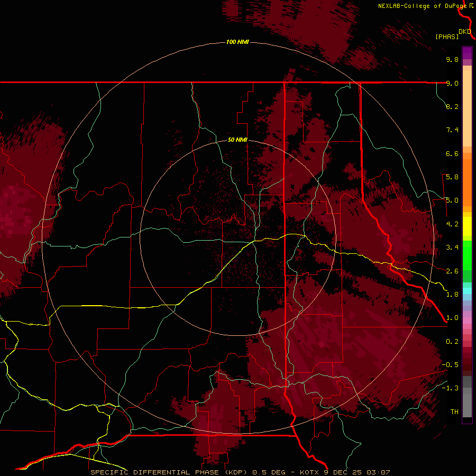Click the cyan segment of the color bar
This screenshot has width=476, height=476.
click(x=467, y=291)
